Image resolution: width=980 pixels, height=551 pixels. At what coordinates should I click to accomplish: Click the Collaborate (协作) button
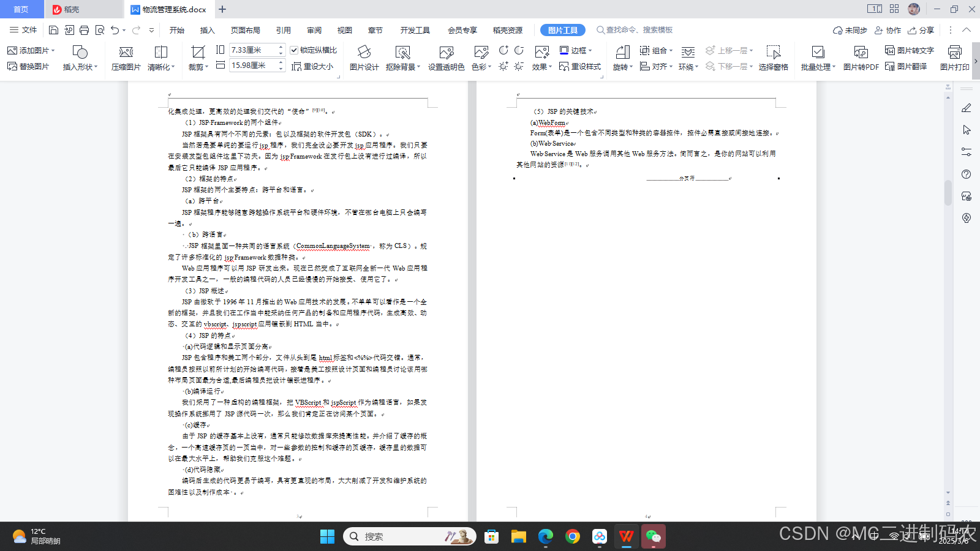[x=888, y=30]
